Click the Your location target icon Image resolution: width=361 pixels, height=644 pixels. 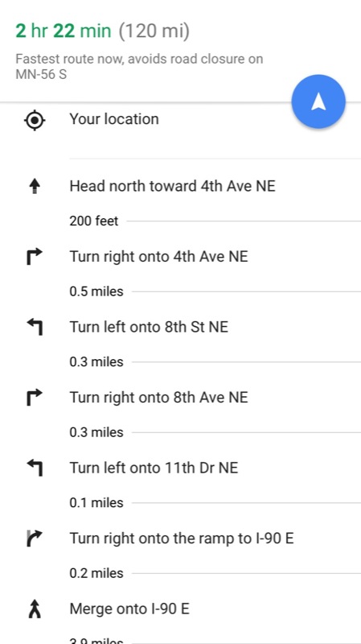tap(35, 120)
